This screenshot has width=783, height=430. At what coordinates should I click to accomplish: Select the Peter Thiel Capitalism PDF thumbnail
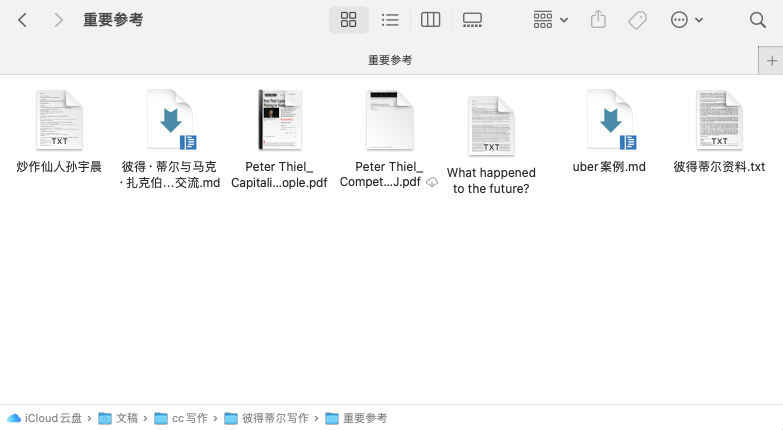coord(279,120)
